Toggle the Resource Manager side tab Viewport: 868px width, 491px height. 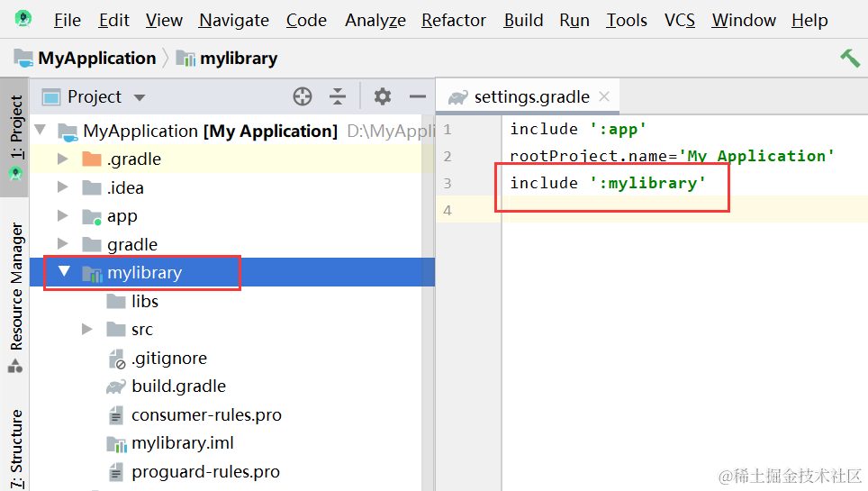15,297
